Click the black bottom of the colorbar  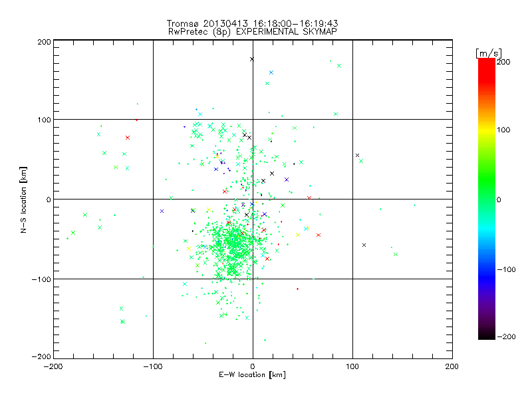(x=487, y=336)
